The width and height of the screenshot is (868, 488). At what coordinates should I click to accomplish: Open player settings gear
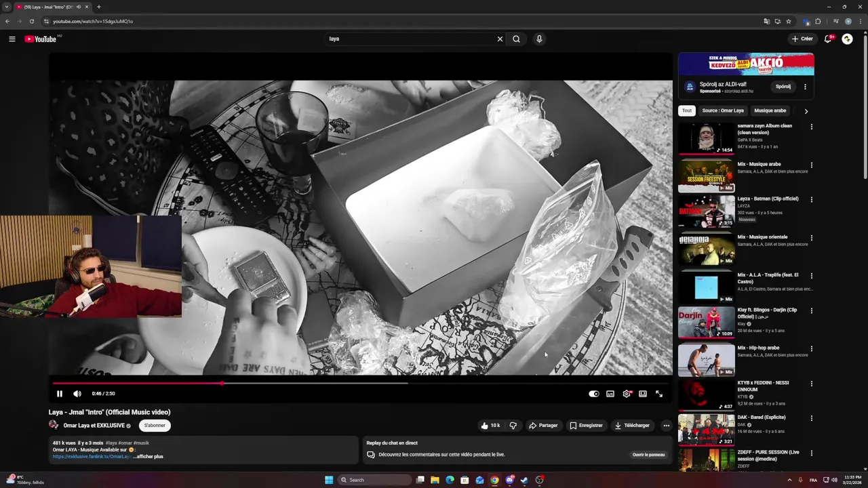(627, 394)
